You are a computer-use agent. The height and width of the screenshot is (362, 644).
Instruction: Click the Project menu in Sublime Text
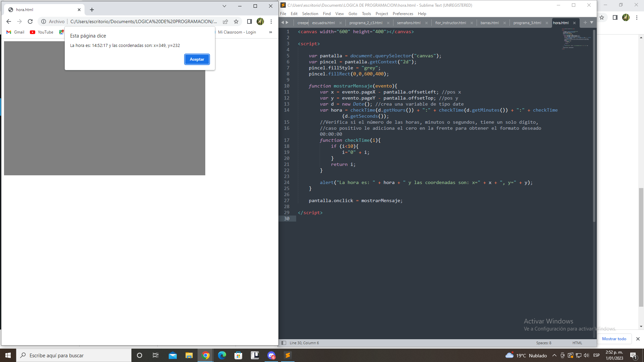[x=381, y=14]
